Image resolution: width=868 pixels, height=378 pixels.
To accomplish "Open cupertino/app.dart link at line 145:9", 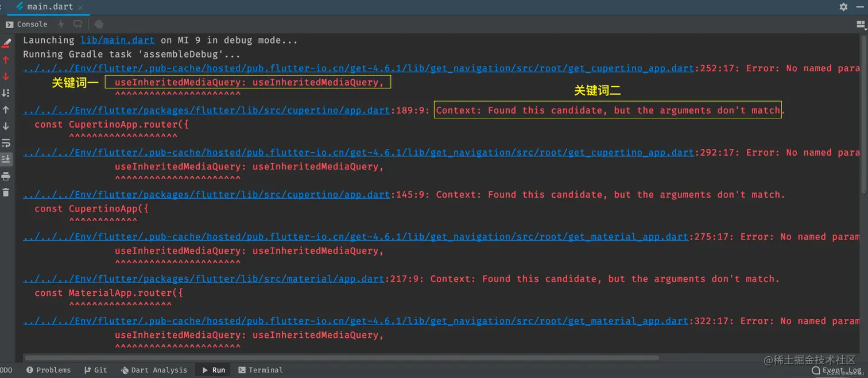I will pos(207,195).
